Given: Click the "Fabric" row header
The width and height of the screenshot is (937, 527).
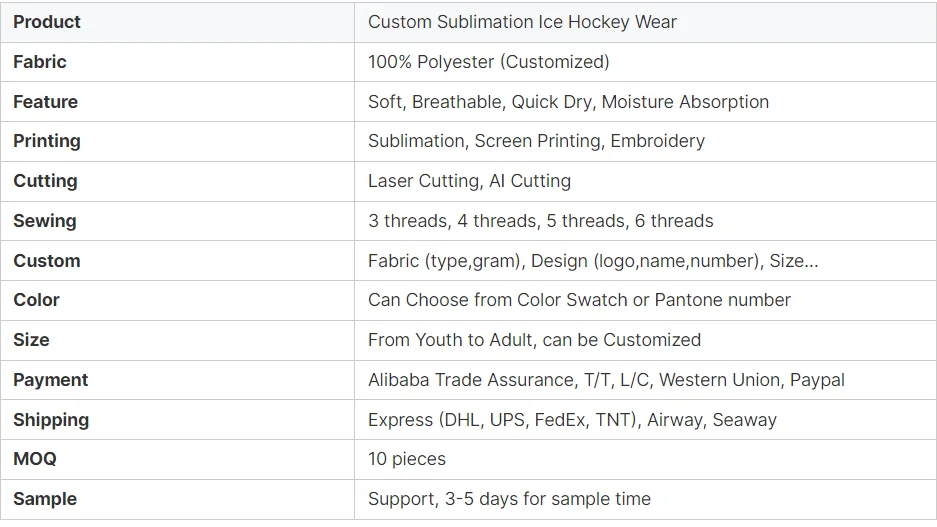Looking at the screenshot, I should [x=41, y=62].
